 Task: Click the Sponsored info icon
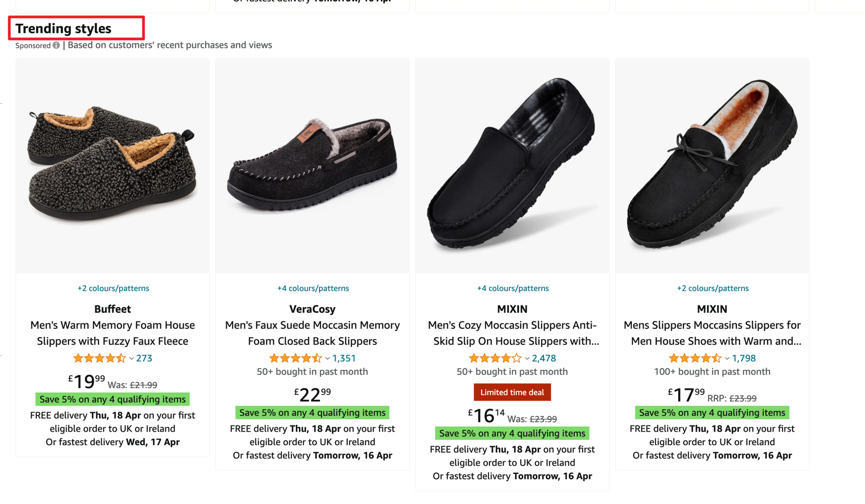click(56, 45)
